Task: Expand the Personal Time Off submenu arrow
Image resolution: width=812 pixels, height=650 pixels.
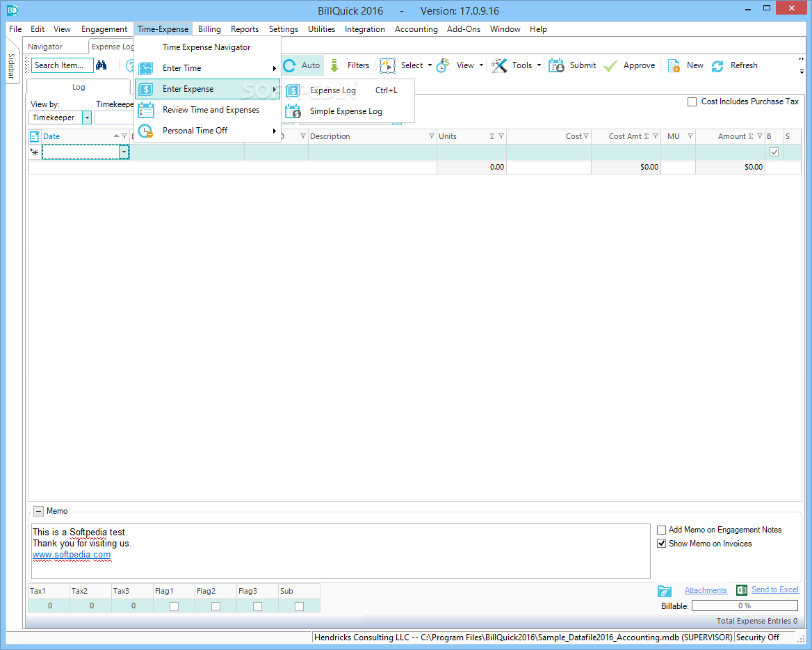Action: pos(275,131)
